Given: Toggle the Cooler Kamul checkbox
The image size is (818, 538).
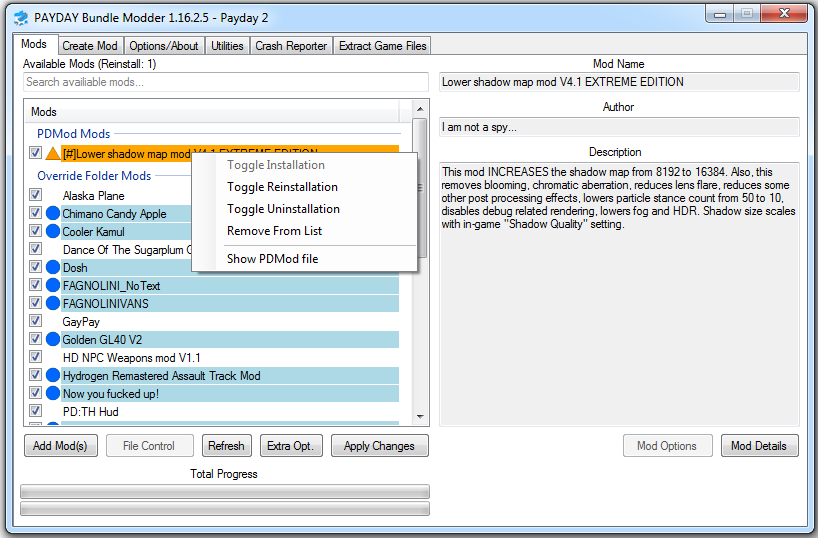Looking at the screenshot, I should tap(35, 231).
